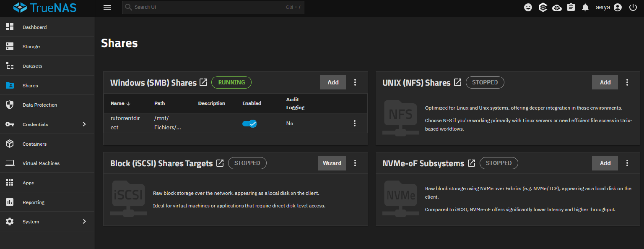Screen dimensions: 644x249
Task: Go to Datasets in sidebar
Action: click(32, 66)
